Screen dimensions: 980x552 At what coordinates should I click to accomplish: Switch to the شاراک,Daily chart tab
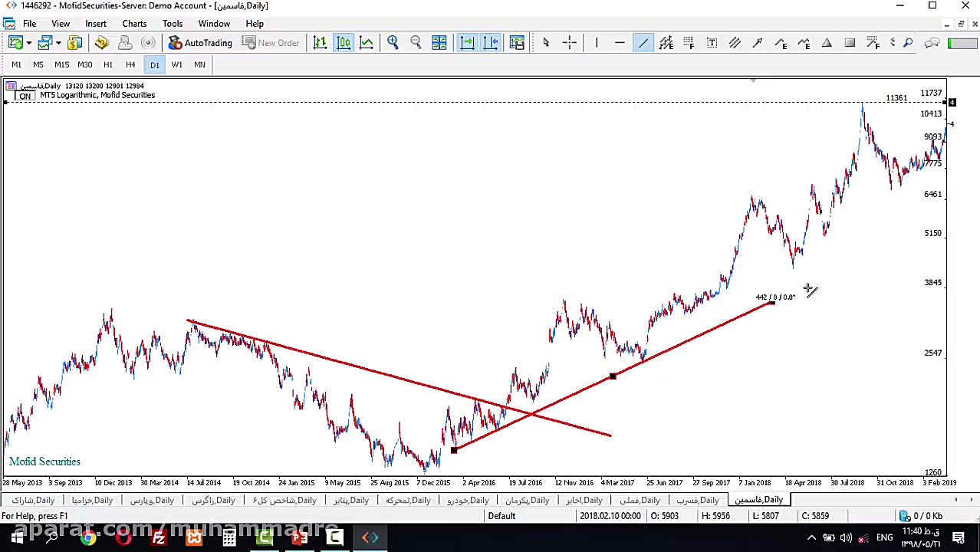coord(31,500)
